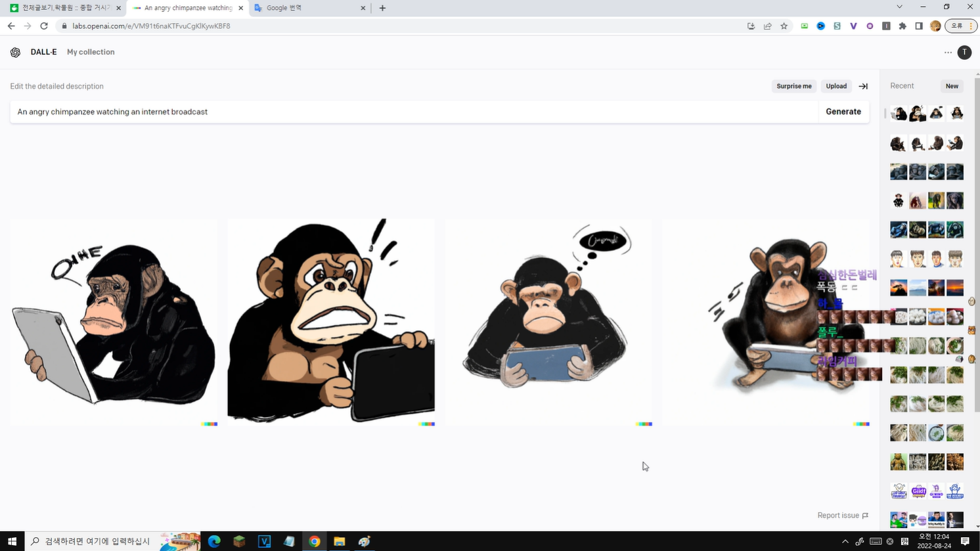Toggle the Chrome side panel
The height and width of the screenshot is (551, 980).
click(x=919, y=26)
